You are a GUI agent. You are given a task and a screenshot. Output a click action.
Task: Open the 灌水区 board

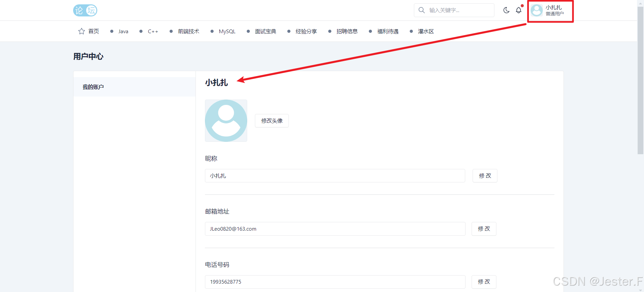(x=426, y=31)
